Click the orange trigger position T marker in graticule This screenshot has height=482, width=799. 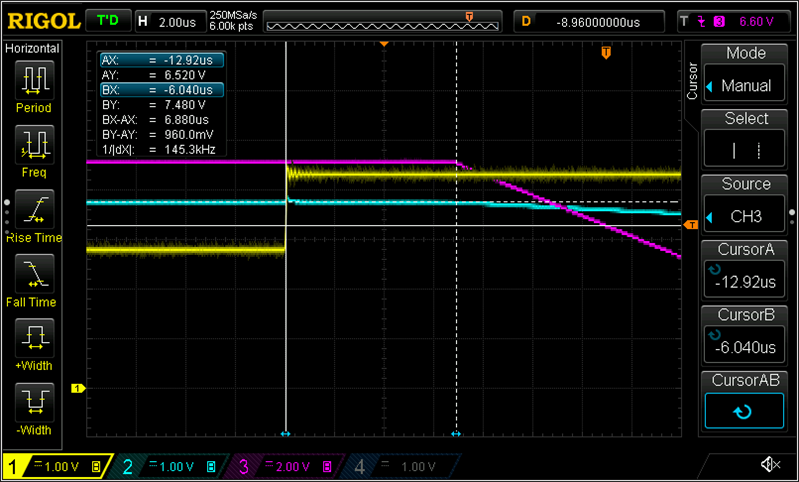tap(606, 52)
